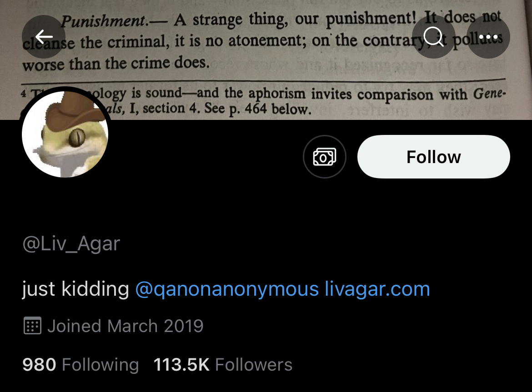Open the three-dot more options menu
Viewport: 532px width, 392px height.
click(488, 37)
